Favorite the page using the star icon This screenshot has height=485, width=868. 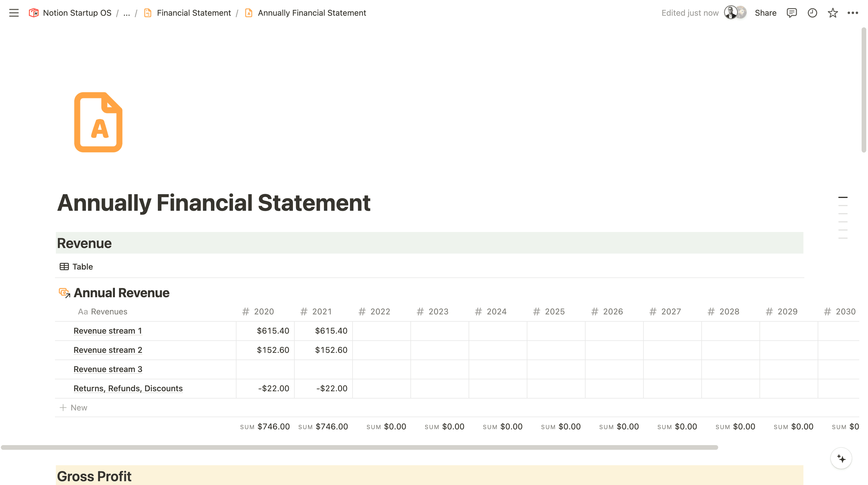coord(833,13)
